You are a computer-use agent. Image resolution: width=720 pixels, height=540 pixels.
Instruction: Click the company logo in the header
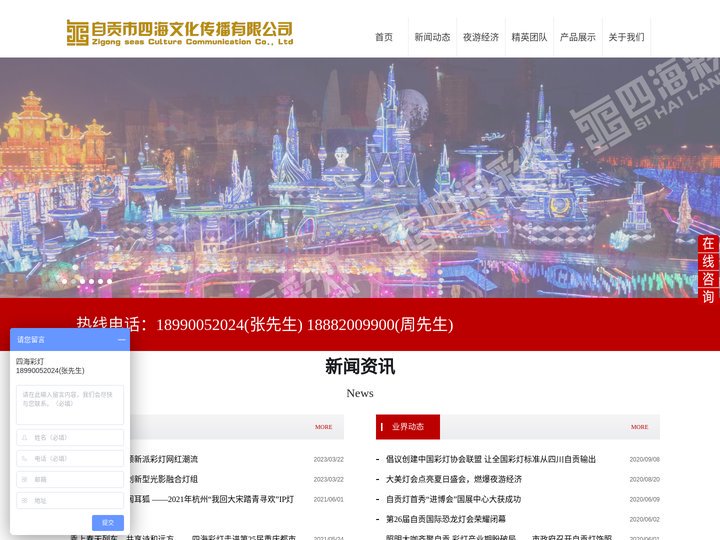point(180,33)
